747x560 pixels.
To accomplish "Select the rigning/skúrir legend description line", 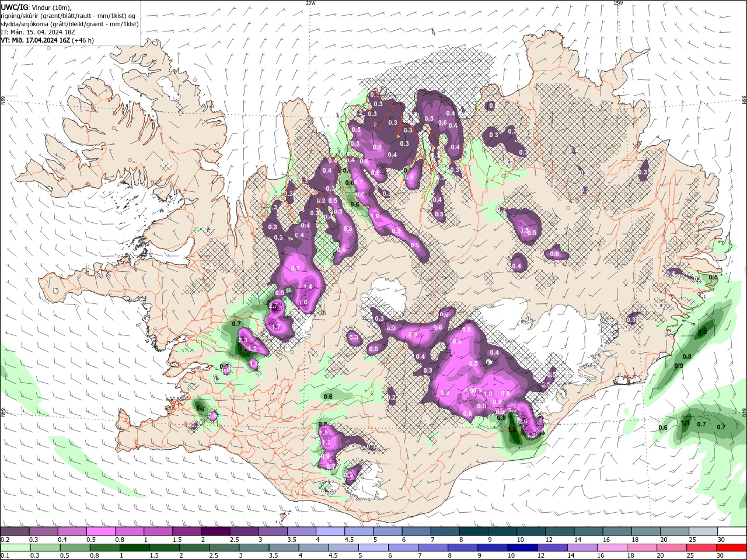I will (68, 15).
